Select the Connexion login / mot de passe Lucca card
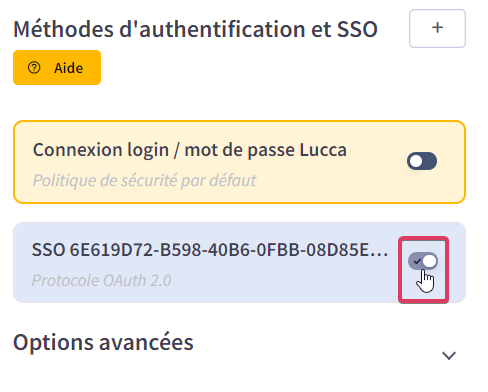This screenshot has width=488, height=392. [x=239, y=162]
